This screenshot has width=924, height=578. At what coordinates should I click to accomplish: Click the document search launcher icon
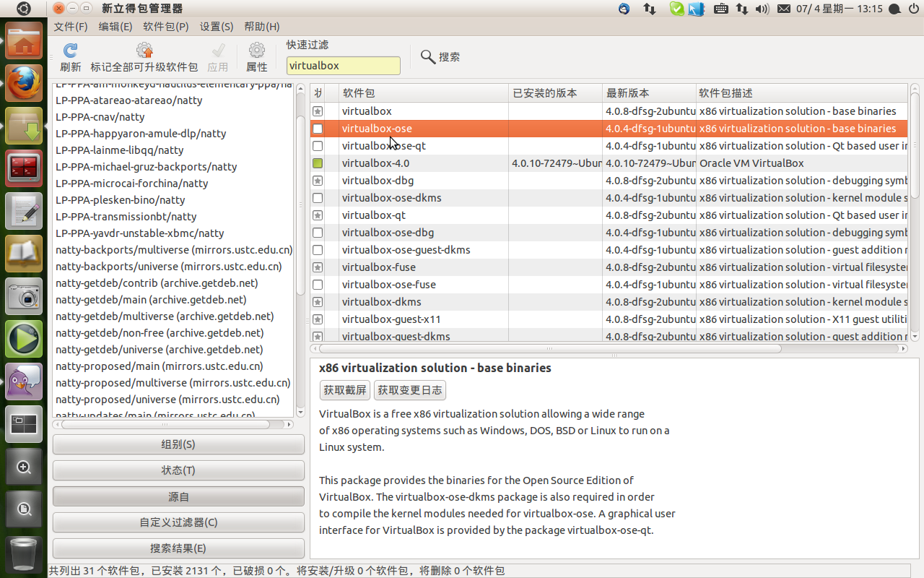pyautogui.click(x=24, y=509)
